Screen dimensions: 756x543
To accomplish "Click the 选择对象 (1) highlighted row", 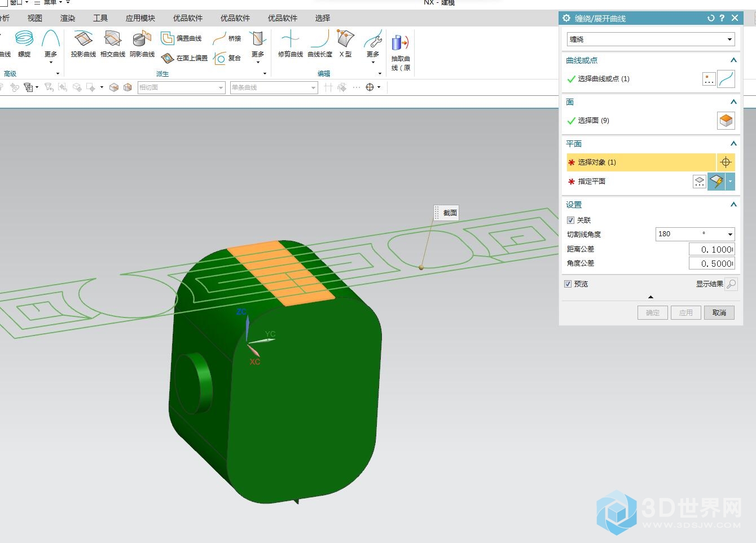I will [x=641, y=162].
